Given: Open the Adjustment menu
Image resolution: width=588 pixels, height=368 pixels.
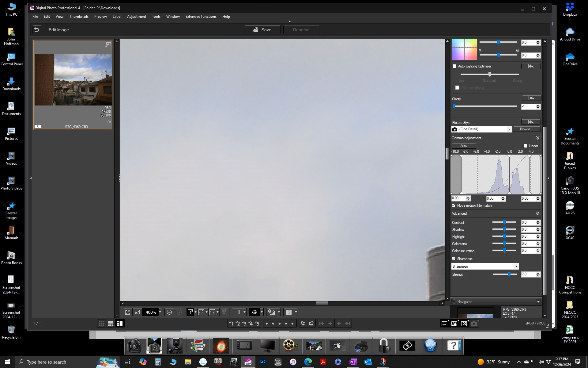Looking at the screenshot, I should point(137,16).
